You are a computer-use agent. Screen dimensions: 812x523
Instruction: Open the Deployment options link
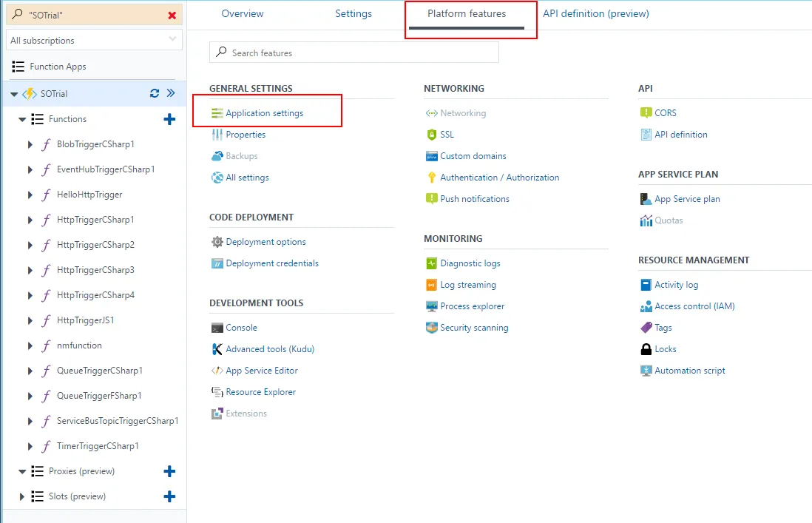[265, 242]
